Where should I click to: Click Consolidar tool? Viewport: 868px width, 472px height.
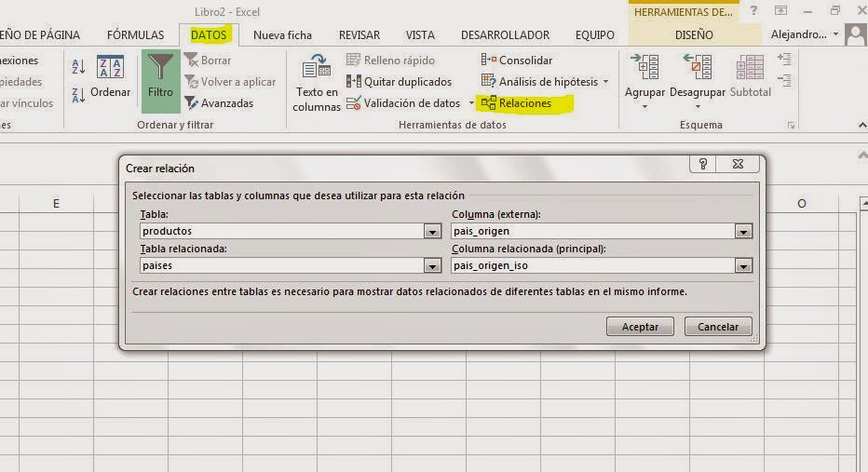517,60
